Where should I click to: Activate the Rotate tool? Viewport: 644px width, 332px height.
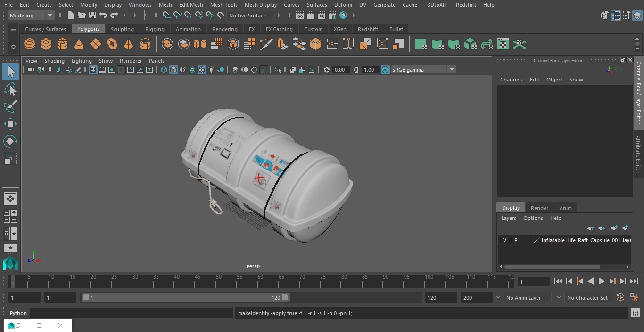[x=10, y=141]
